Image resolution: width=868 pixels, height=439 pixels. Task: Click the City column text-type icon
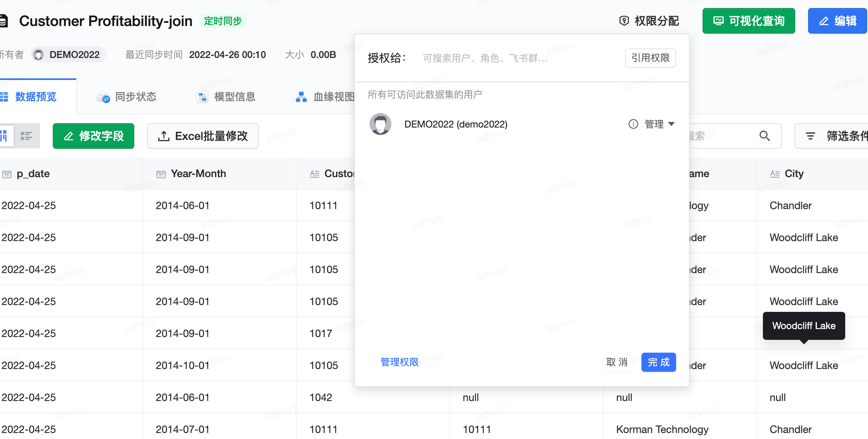tap(774, 174)
